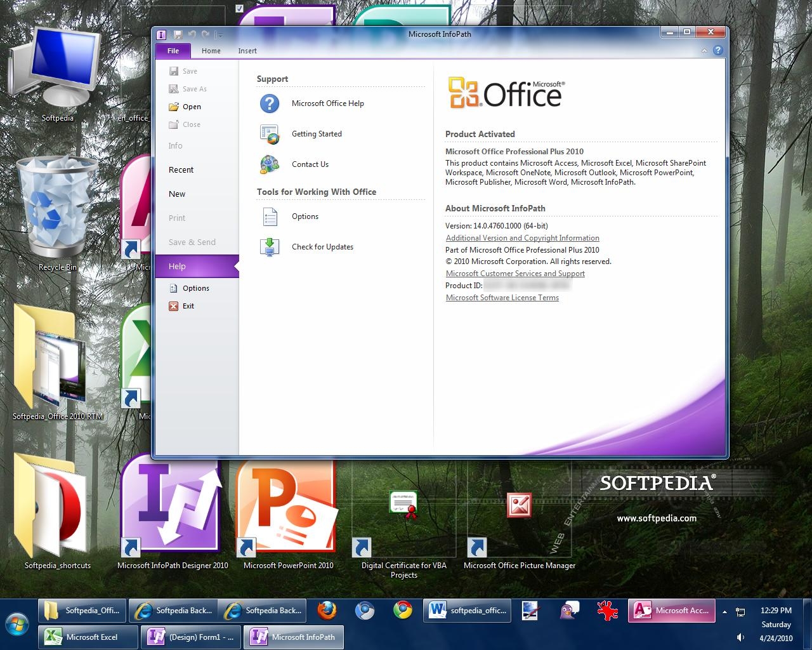The image size is (812, 650).
Task: Click the taskbar clock showing 12:29 PM
Action: pos(776,611)
